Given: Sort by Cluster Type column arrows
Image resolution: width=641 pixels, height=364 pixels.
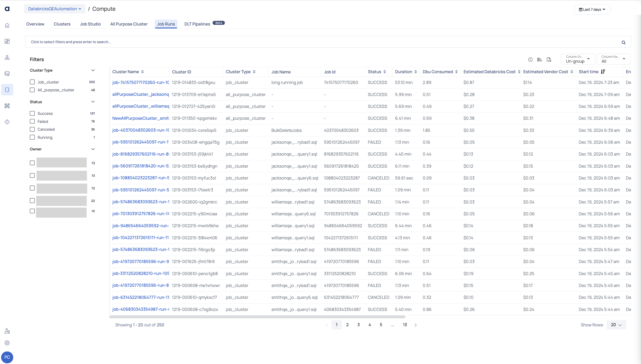Looking at the screenshot, I should pyautogui.click(x=254, y=72).
